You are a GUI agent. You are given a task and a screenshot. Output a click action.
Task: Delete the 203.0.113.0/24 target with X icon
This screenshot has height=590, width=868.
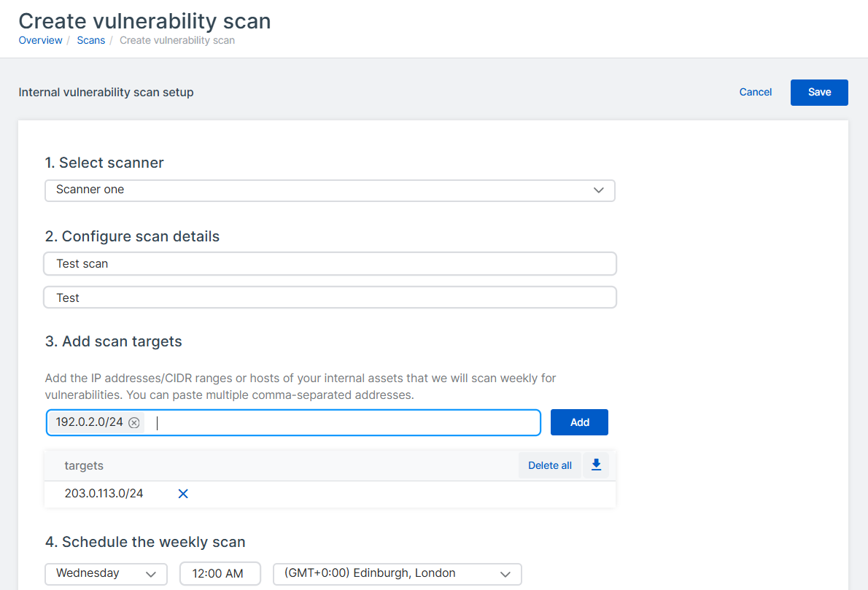tap(183, 494)
